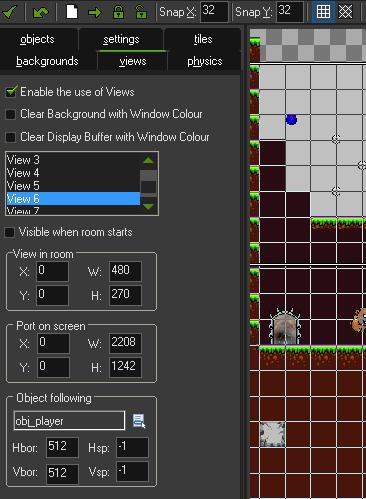Click the closed padlock lock-instances icon
This screenshot has width=366, height=499.
pos(118,12)
